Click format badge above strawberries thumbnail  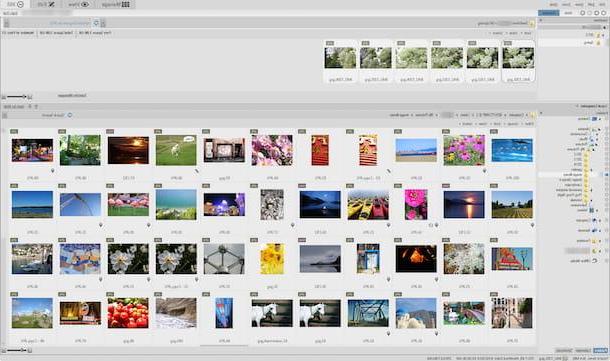[110, 294]
